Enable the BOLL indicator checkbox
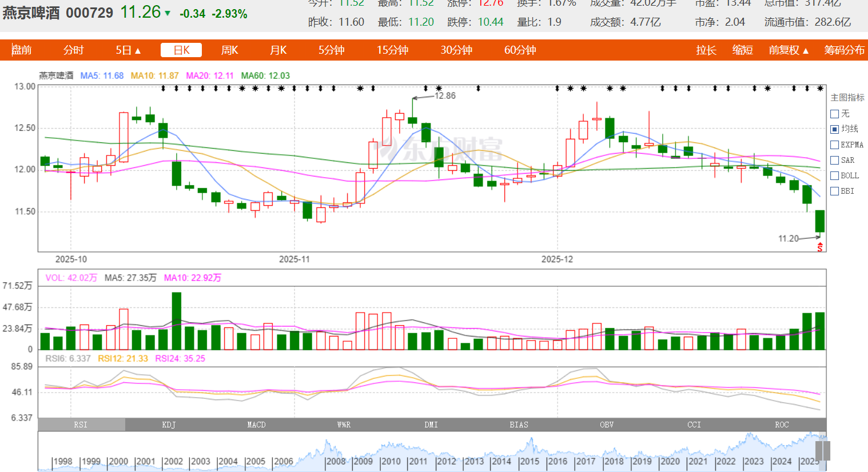This screenshot has height=472, width=868. tap(834, 175)
